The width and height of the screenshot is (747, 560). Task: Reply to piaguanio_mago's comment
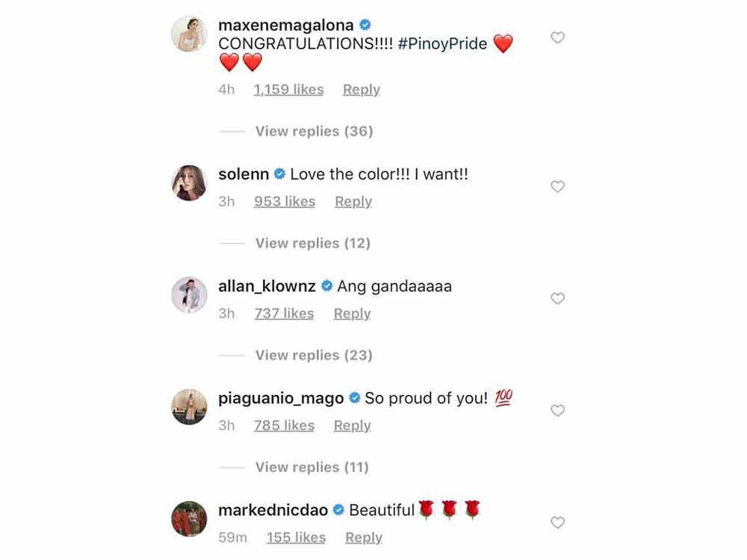[x=352, y=425]
